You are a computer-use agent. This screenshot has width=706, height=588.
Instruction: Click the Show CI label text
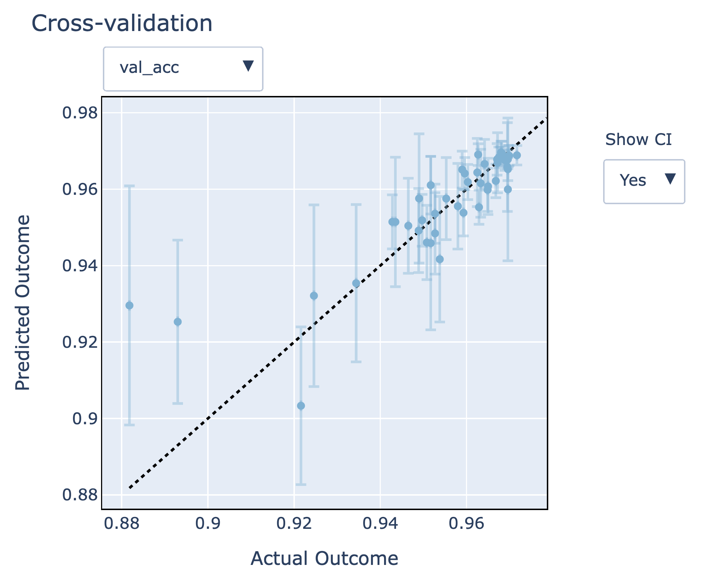coord(638,140)
